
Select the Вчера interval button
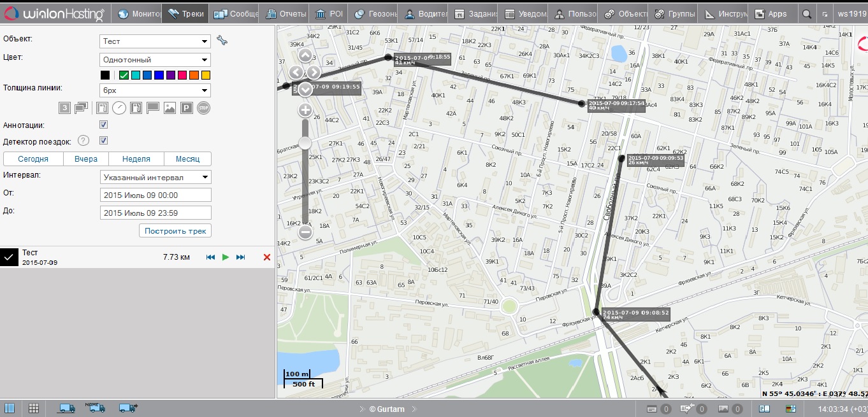85,159
